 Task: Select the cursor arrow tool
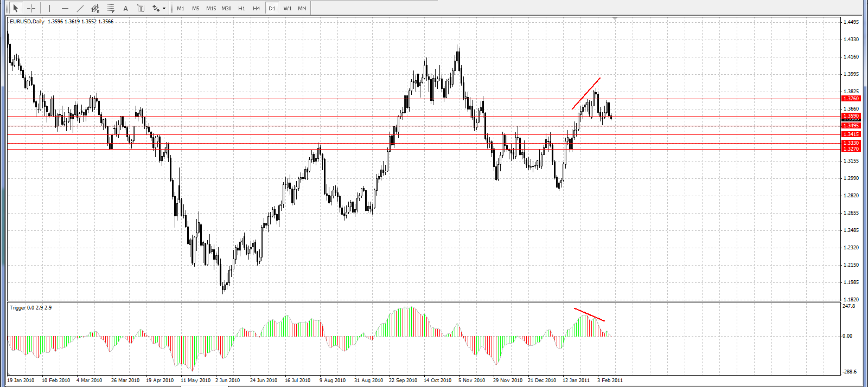15,8
